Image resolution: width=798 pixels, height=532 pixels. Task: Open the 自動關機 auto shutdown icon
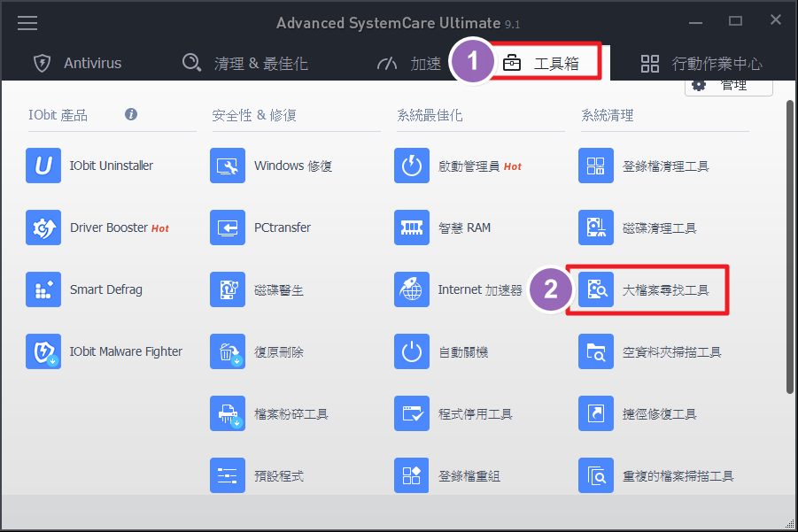click(412, 352)
